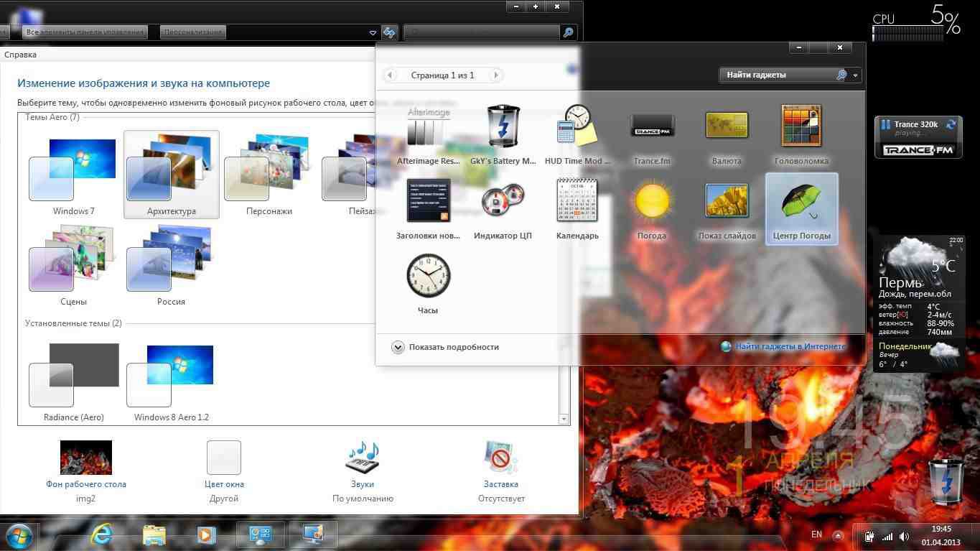Open the Справка help menu
Screen dimensions: 980x551
click(20, 55)
